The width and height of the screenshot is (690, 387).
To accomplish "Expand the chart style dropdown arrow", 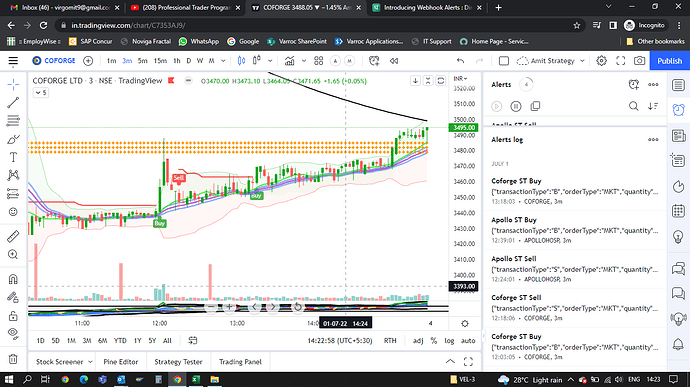I will click(x=270, y=61).
